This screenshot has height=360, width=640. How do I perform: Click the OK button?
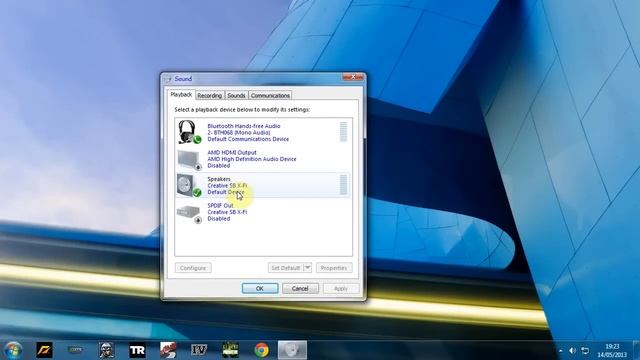tap(260, 288)
